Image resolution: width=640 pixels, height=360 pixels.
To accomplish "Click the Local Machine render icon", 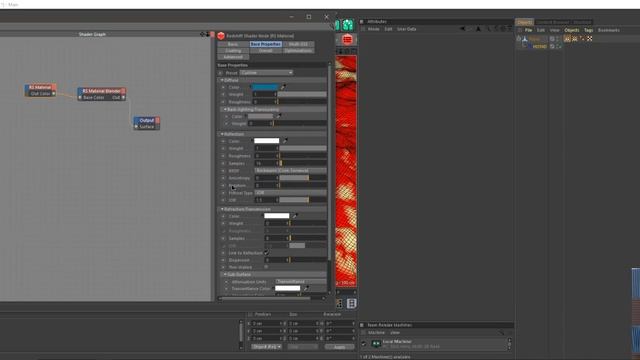I will point(376,344).
